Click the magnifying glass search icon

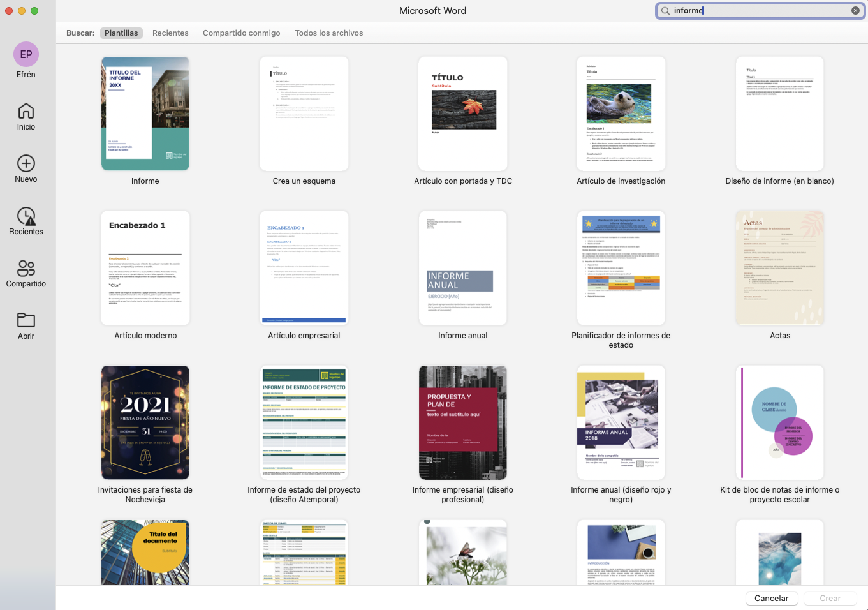(665, 11)
